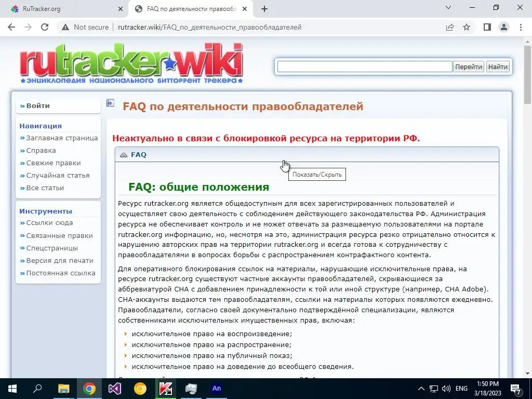
Task: Bookmark the page with the star icon
Action: (467, 27)
